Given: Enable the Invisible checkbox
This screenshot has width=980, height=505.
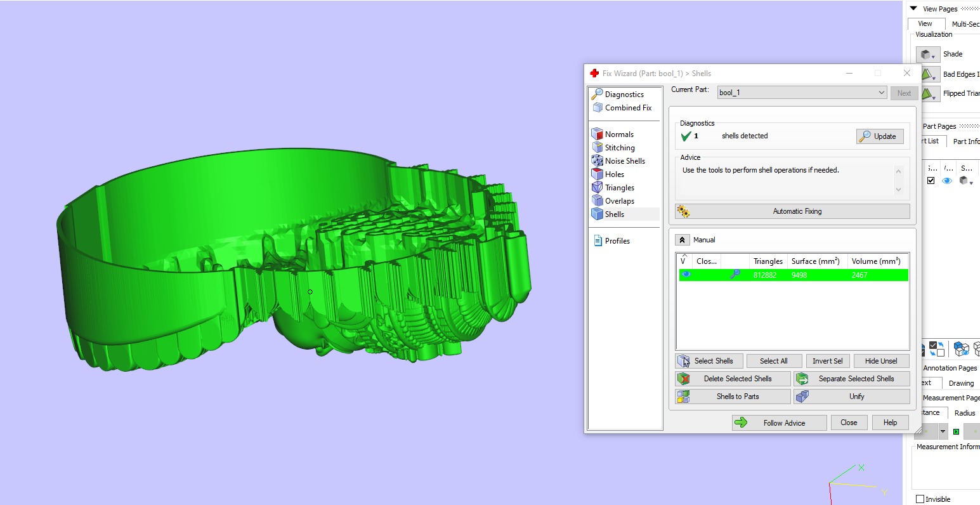Looking at the screenshot, I should tap(920, 499).
